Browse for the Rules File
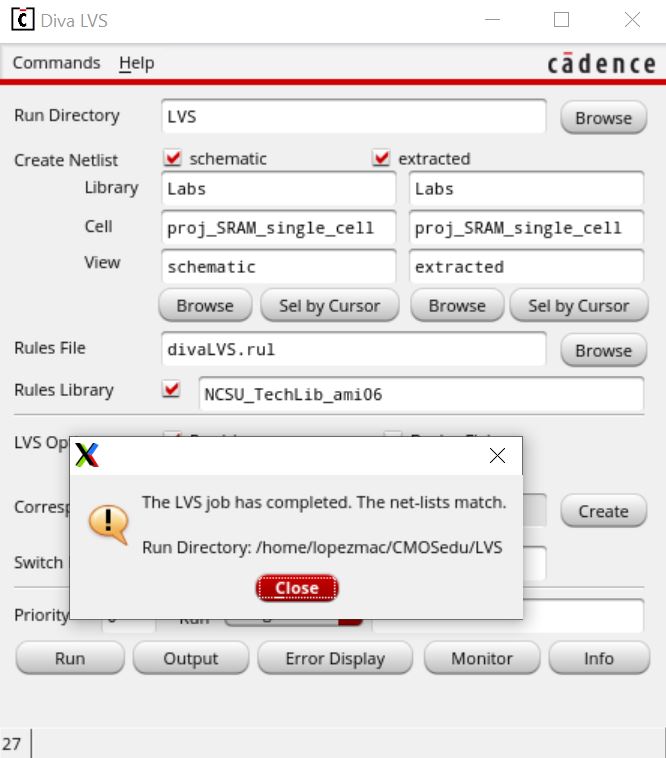 tap(603, 350)
